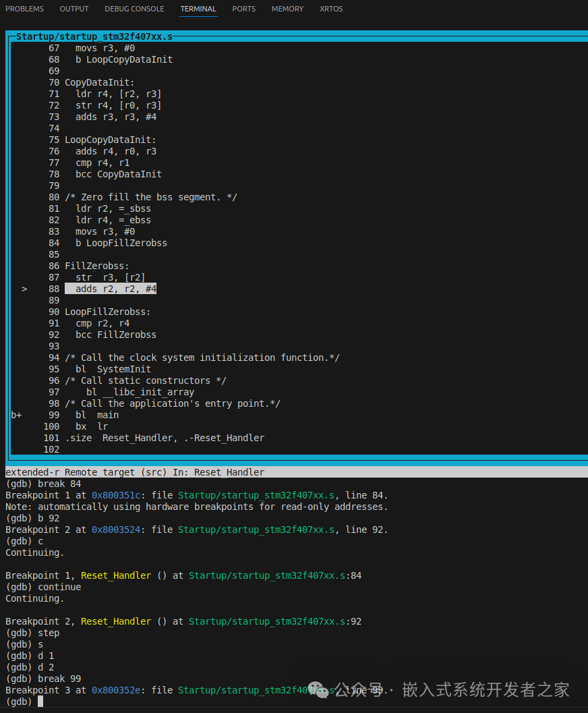
Task: Click the '(gdb) break 84' command line
Action: pos(43,484)
